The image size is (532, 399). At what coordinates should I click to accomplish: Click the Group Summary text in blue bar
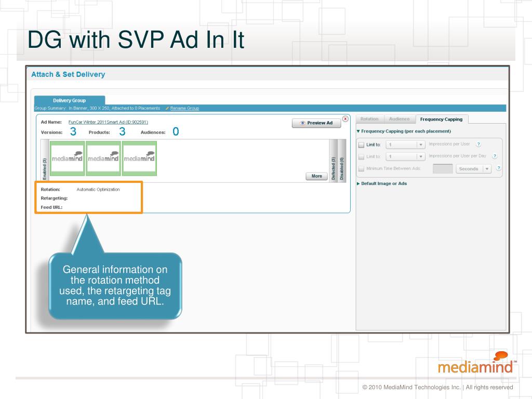(x=97, y=108)
